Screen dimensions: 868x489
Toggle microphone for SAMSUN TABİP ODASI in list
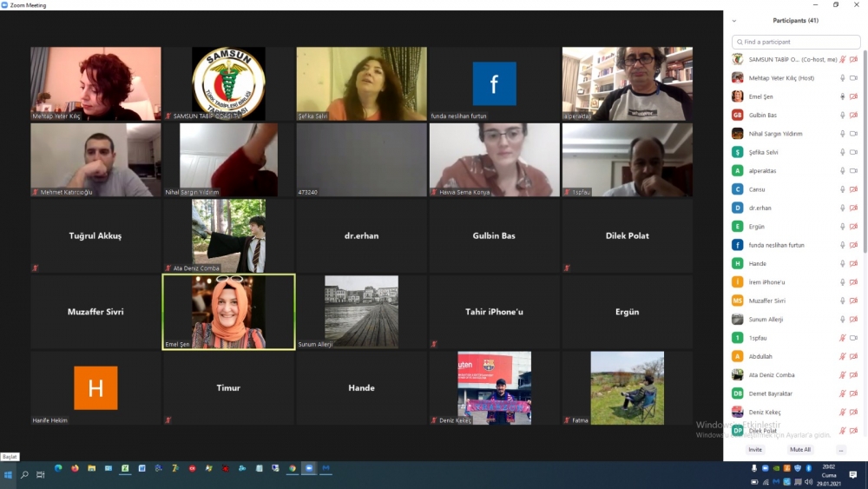coord(842,59)
